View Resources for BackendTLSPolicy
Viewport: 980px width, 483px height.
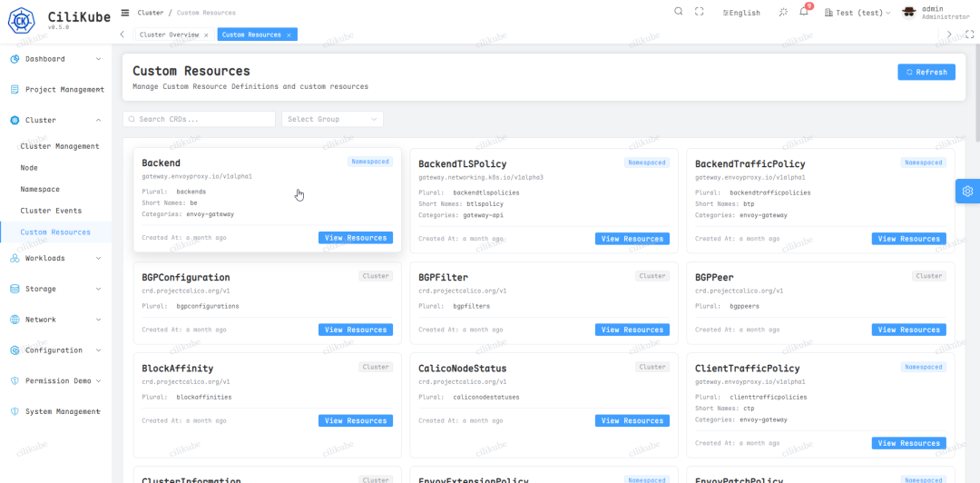point(632,239)
